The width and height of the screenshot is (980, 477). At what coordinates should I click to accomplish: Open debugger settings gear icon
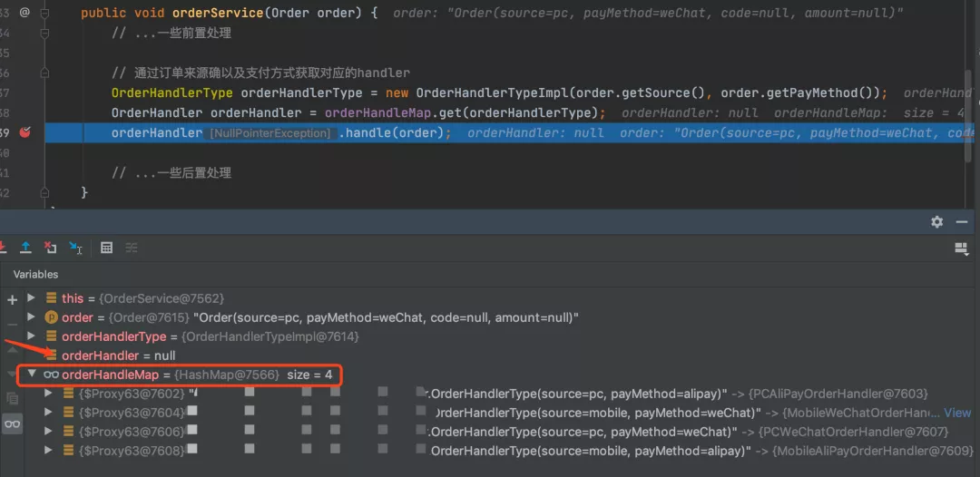(x=936, y=221)
